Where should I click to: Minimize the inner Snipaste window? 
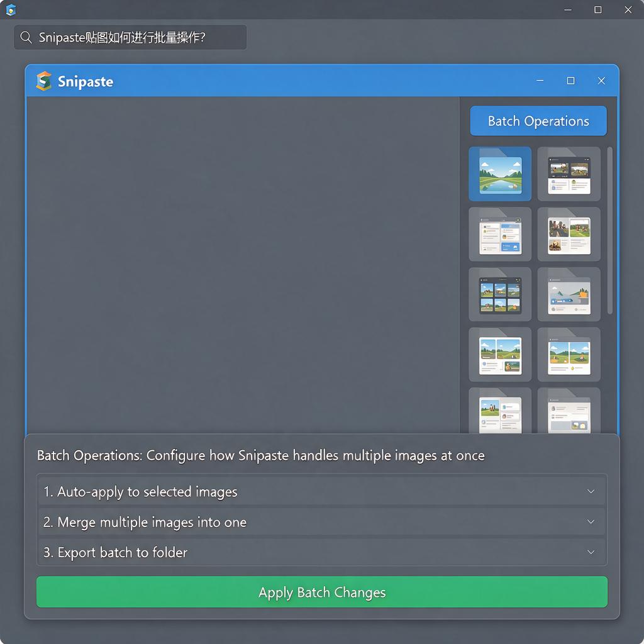click(x=540, y=80)
